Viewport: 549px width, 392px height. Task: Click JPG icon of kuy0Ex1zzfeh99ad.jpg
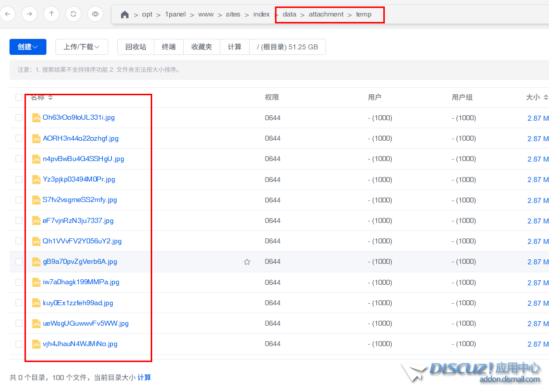36,303
